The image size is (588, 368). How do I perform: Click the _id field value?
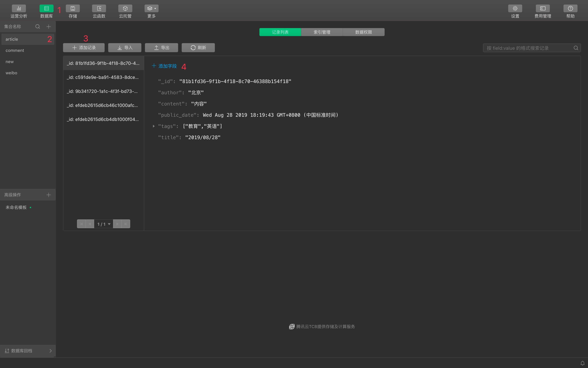(x=235, y=81)
